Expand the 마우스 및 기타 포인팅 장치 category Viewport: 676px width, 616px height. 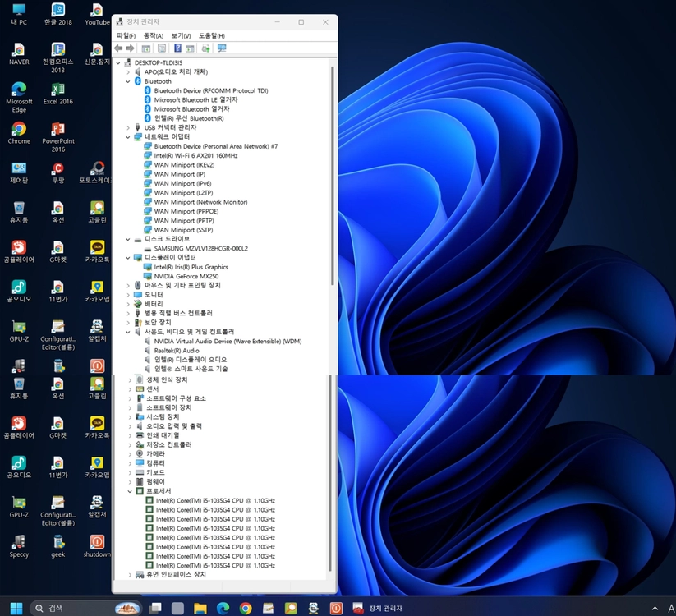click(x=128, y=285)
